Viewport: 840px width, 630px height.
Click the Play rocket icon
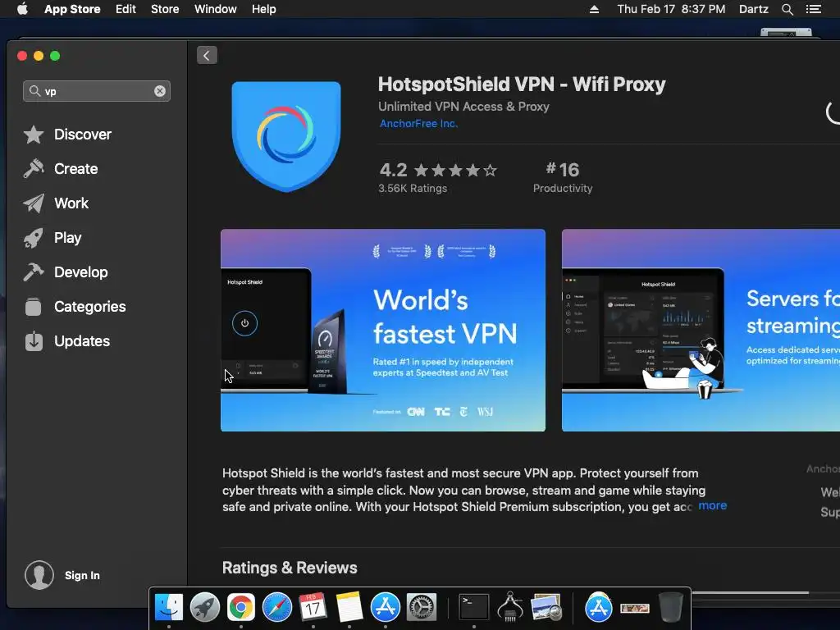pos(34,238)
